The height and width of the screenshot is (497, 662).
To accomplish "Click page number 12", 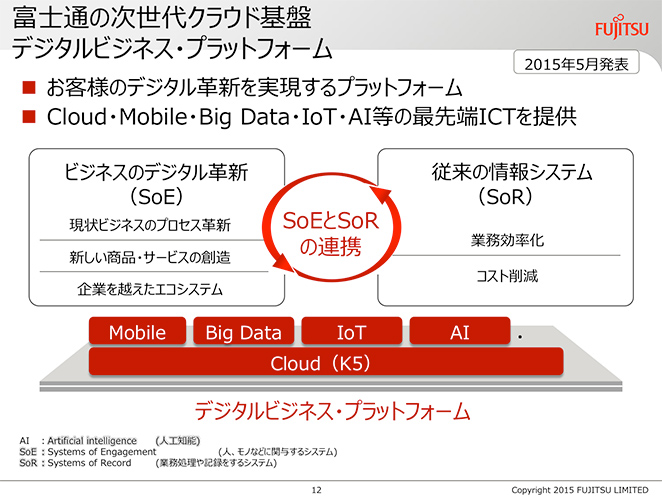I will click(x=316, y=490).
